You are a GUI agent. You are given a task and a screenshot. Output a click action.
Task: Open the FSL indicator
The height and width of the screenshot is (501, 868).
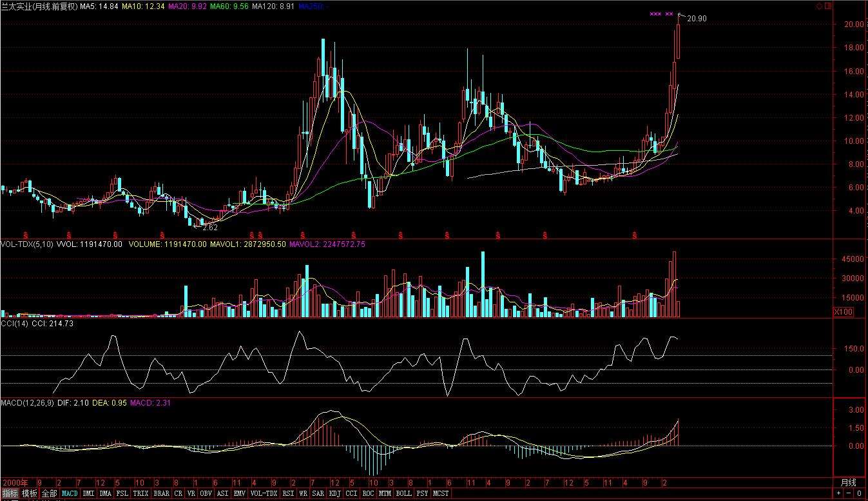click(122, 493)
